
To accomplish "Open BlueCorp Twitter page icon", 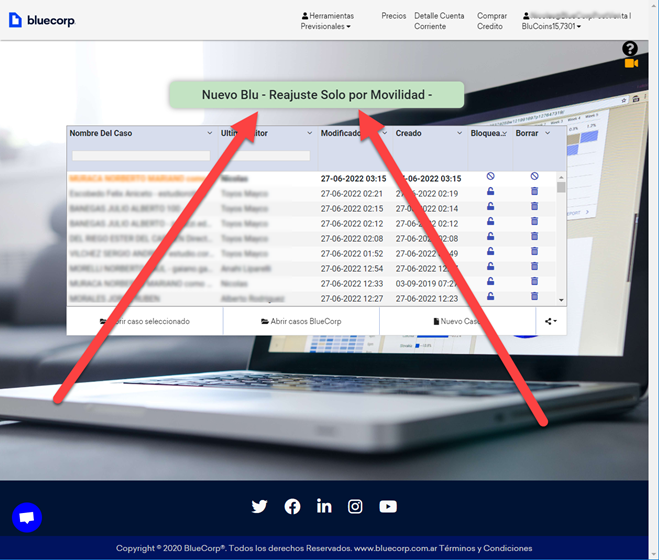I will (259, 506).
